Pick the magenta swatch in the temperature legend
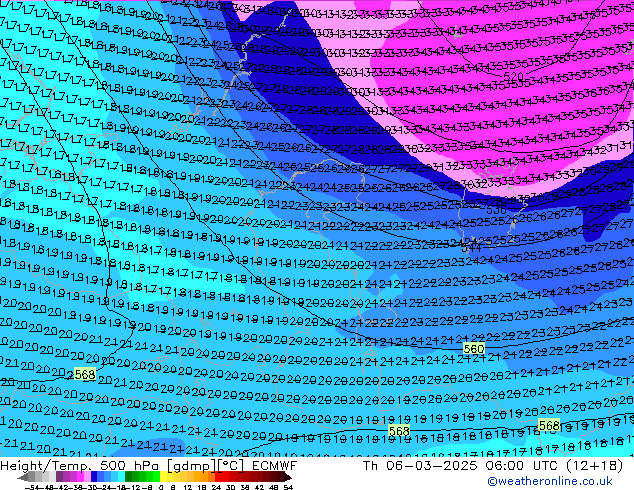Viewport: 634px width, 490px height. (80, 477)
